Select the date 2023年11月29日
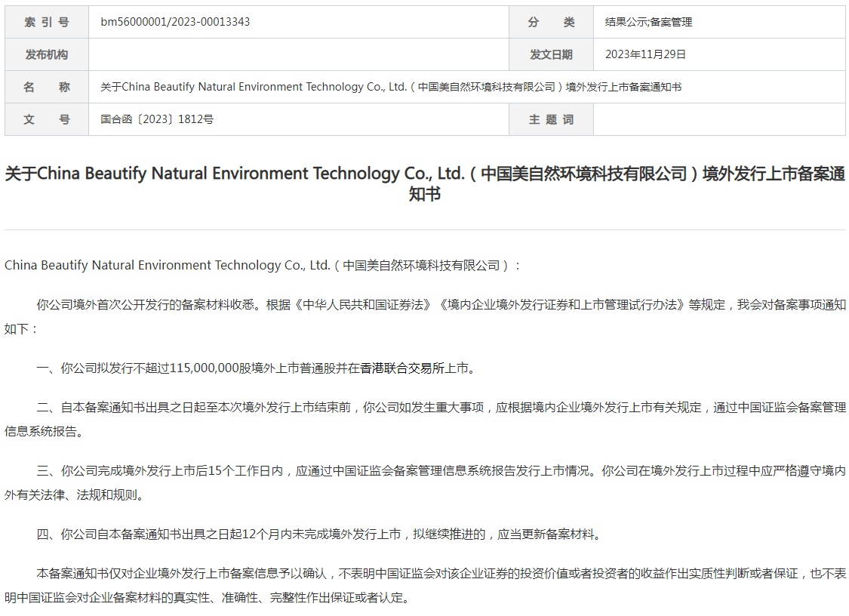The image size is (849, 616). point(645,54)
